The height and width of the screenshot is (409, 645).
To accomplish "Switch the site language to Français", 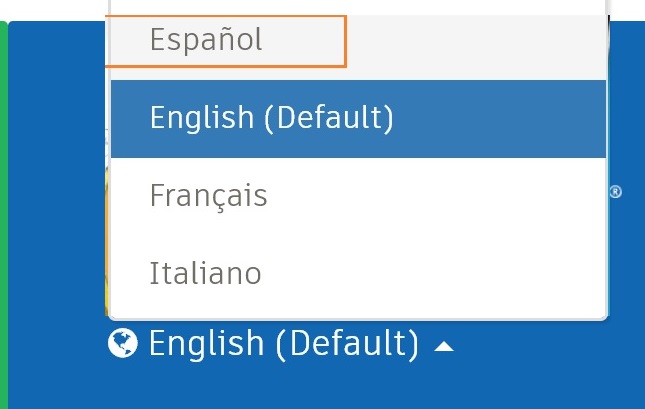I will pyautogui.click(x=358, y=196).
